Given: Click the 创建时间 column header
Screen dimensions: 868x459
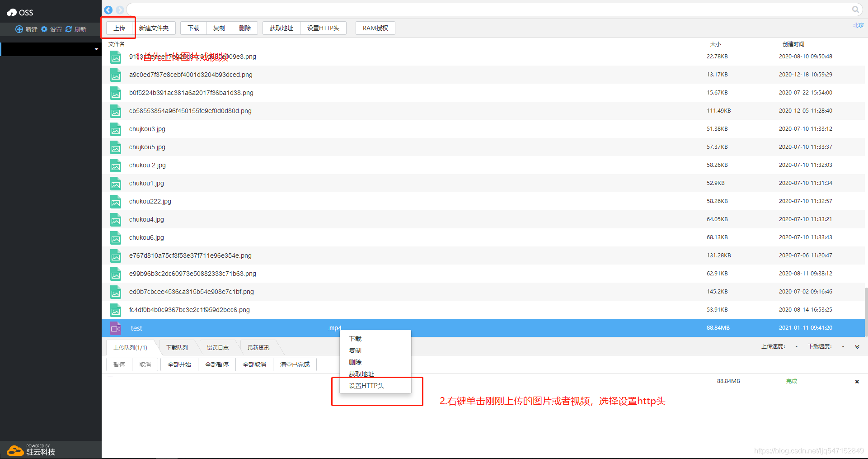Looking at the screenshot, I should coord(793,44).
